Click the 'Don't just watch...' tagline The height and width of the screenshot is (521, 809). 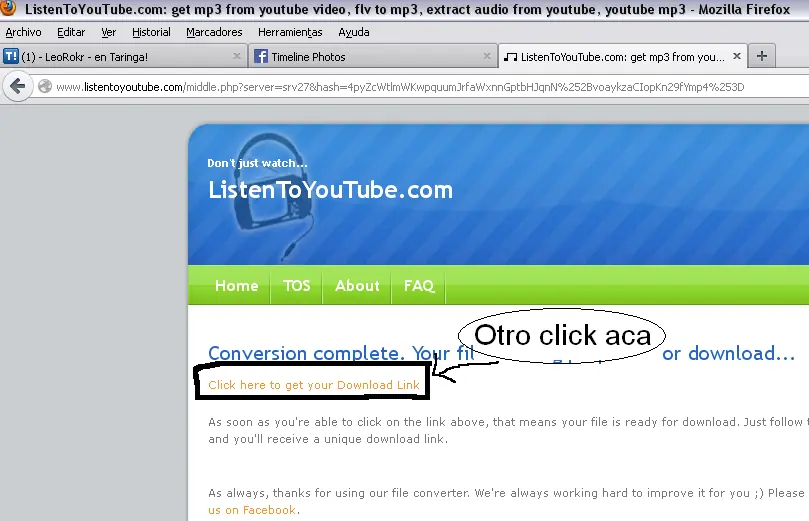(257, 163)
